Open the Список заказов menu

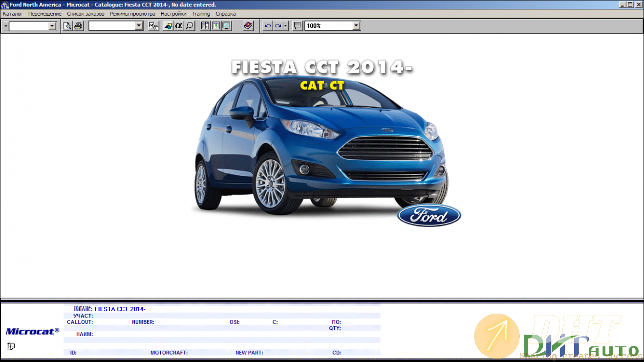point(86,14)
